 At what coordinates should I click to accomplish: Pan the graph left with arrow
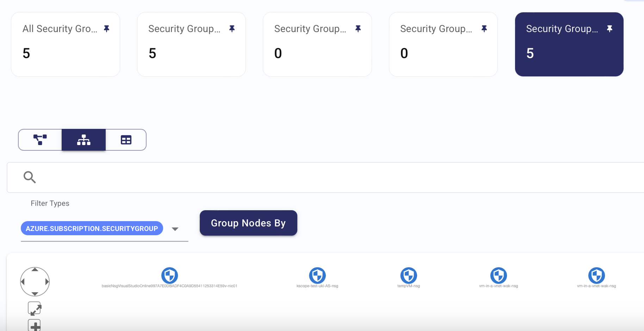point(23,282)
